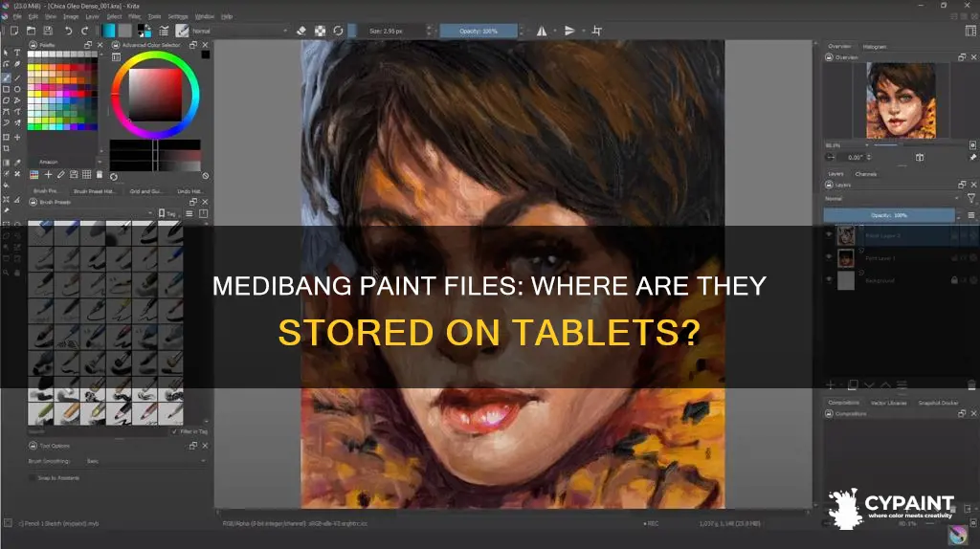Select the Calligraphy tool
980x549 pixels.
[x=17, y=64]
